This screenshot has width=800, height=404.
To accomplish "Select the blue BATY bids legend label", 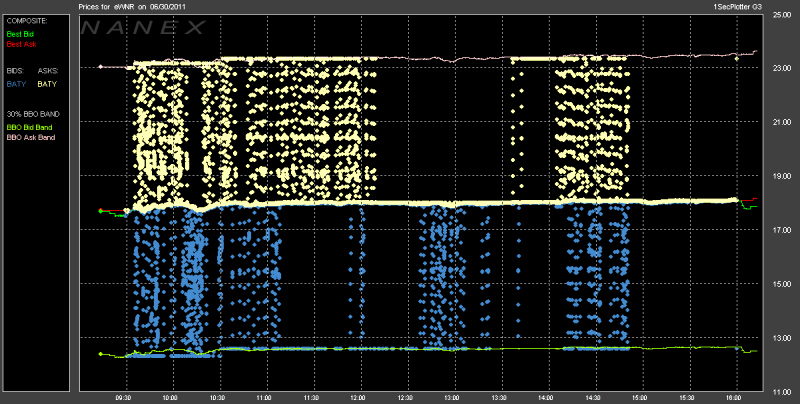I will pos(16,85).
